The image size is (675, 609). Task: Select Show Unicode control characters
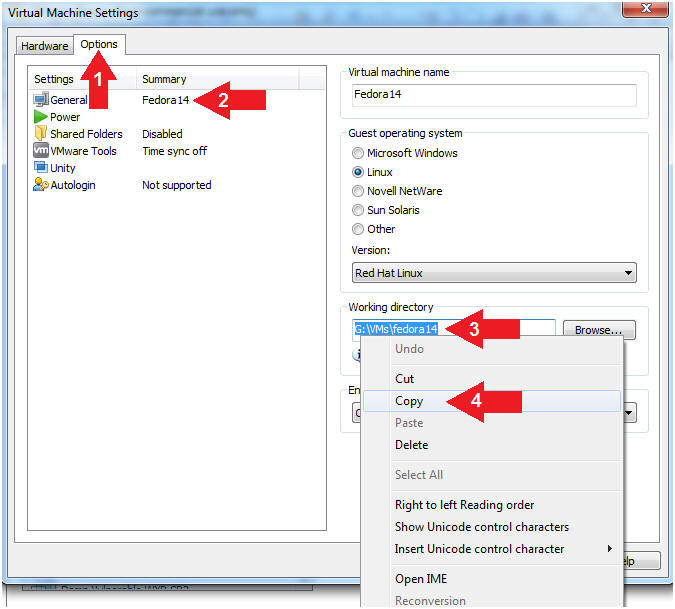pyautogui.click(x=492, y=527)
